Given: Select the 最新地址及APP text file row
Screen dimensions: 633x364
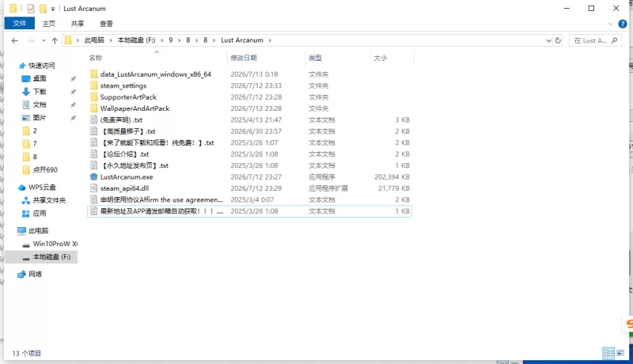Looking at the screenshot, I should point(249,211).
